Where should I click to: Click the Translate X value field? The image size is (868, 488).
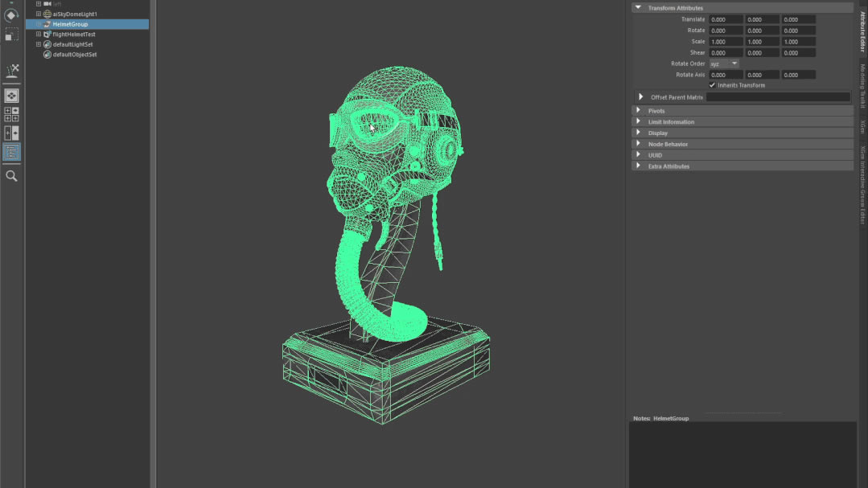click(724, 18)
